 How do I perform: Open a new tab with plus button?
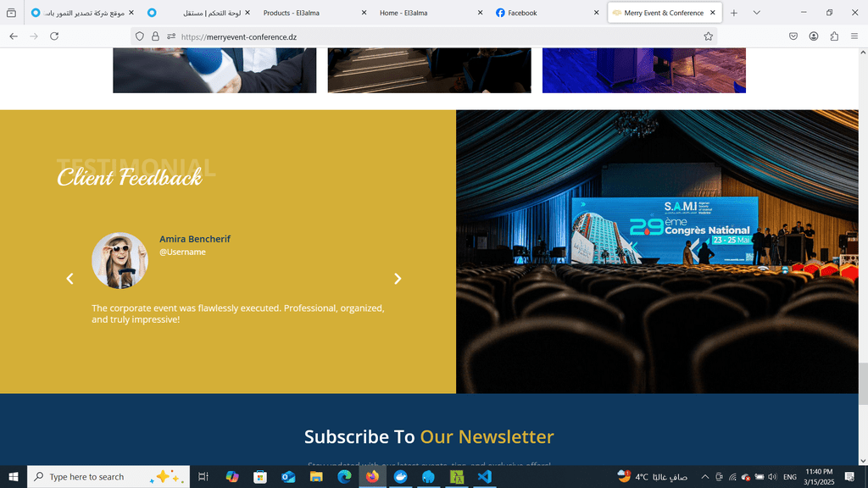pos(734,13)
